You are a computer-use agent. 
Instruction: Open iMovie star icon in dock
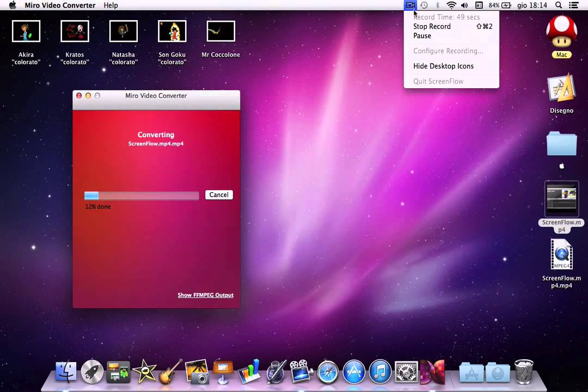click(x=144, y=372)
